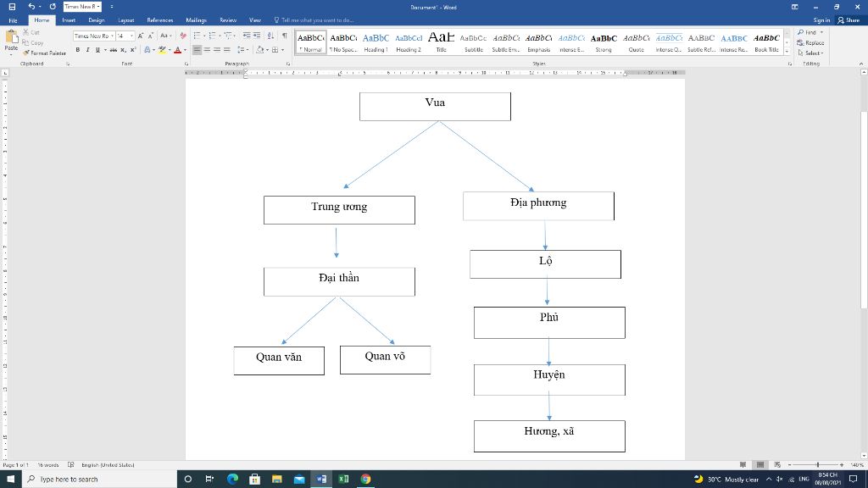868x488 pixels.
Task: Increase the paragraph indent
Action: (257, 36)
